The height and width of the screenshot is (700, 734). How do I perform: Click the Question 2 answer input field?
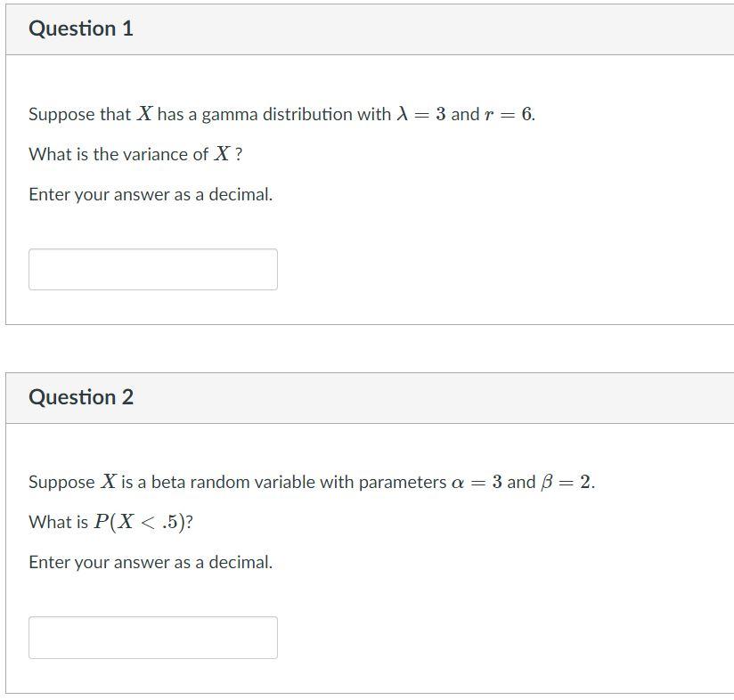click(x=151, y=637)
